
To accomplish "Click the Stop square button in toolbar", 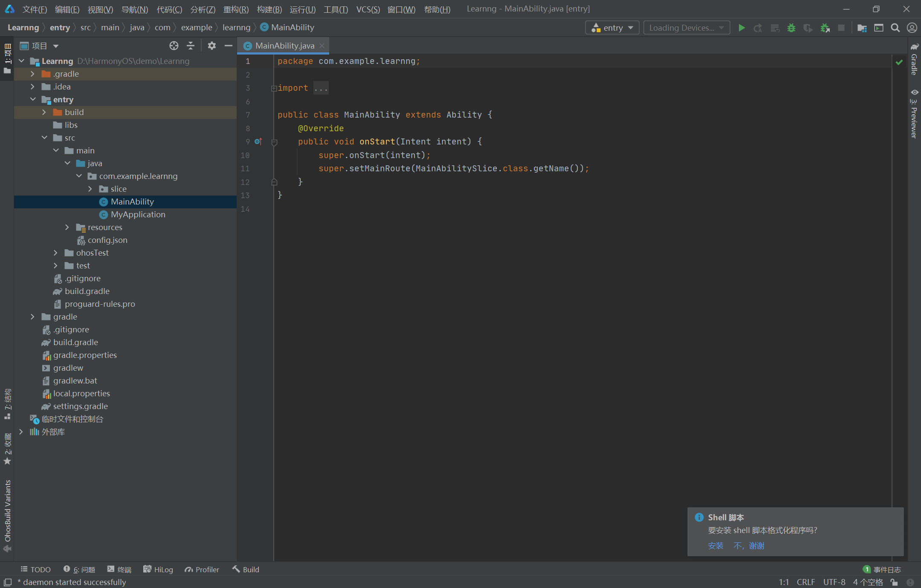I will (x=841, y=28).
